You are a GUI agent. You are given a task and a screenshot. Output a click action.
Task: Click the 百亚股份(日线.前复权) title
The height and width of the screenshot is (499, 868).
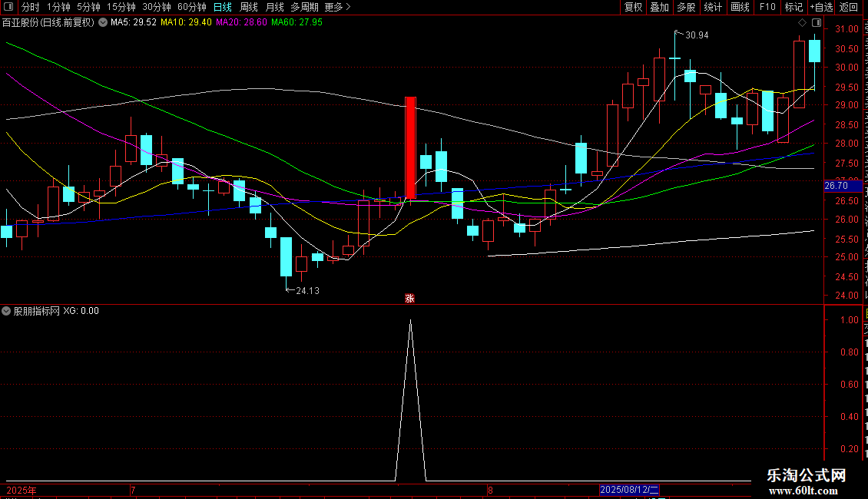click(48, 23)
